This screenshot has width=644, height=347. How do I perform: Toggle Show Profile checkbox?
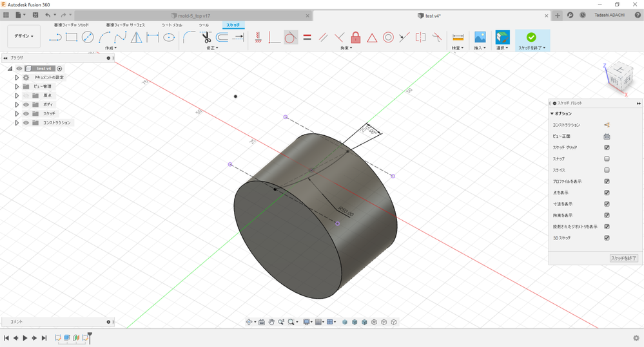tap(607, 182)
